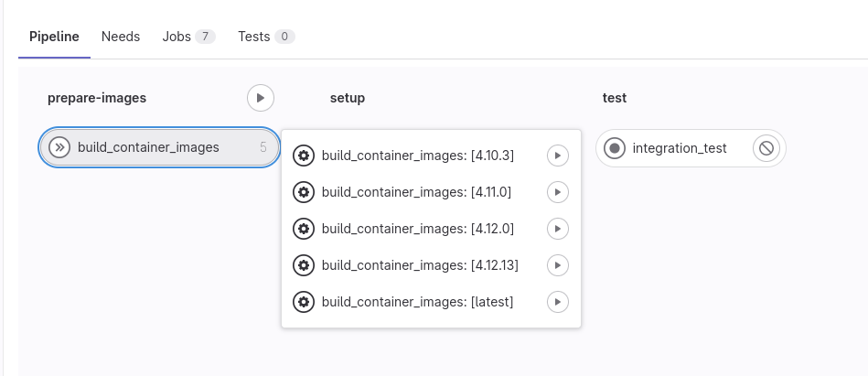Click the job count badge showing 5

pos(263,147)
